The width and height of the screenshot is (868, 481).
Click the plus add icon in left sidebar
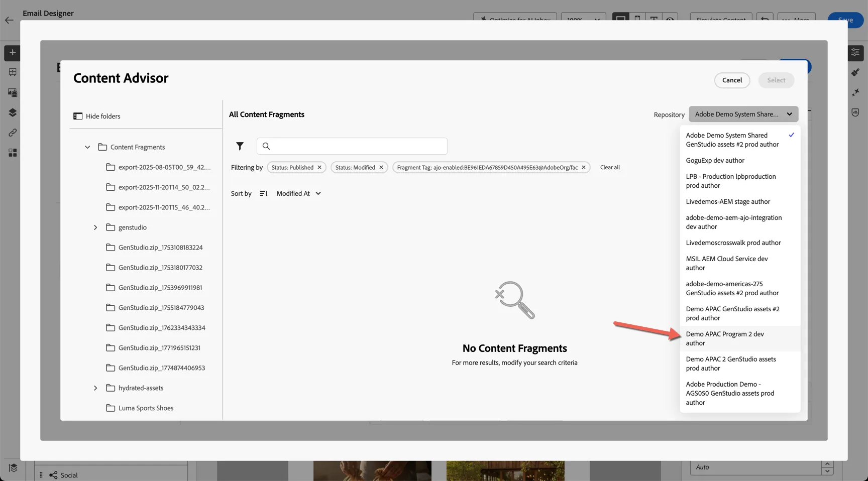coord(13,52)
